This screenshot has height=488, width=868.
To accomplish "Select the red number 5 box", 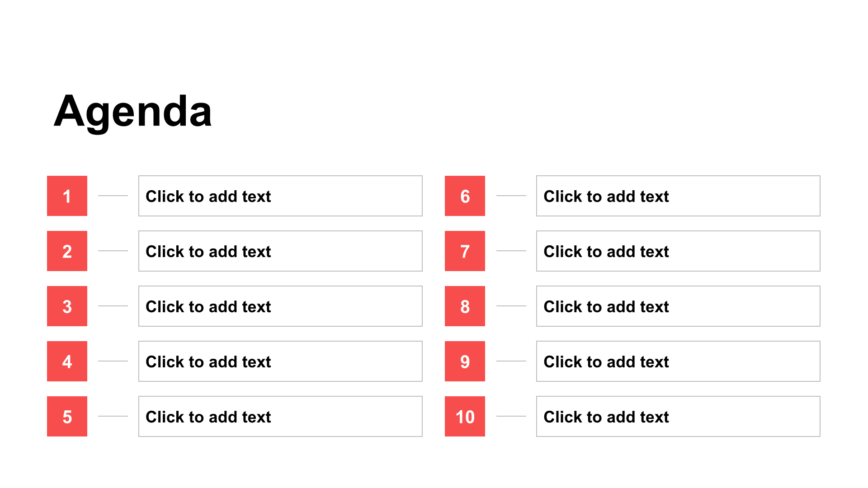I will click(x=67, y=416).
